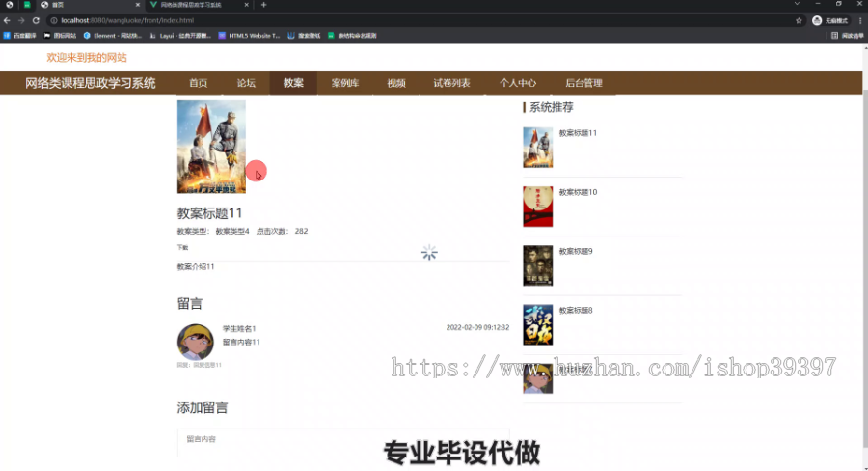Click the 教案类型4 type label

pos(231,231)
